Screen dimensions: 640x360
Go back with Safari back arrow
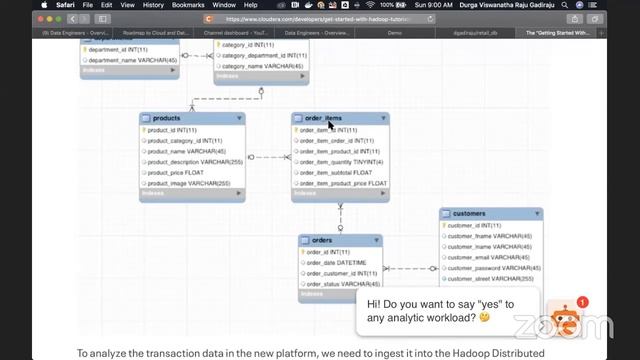click(x=73, y=19)
